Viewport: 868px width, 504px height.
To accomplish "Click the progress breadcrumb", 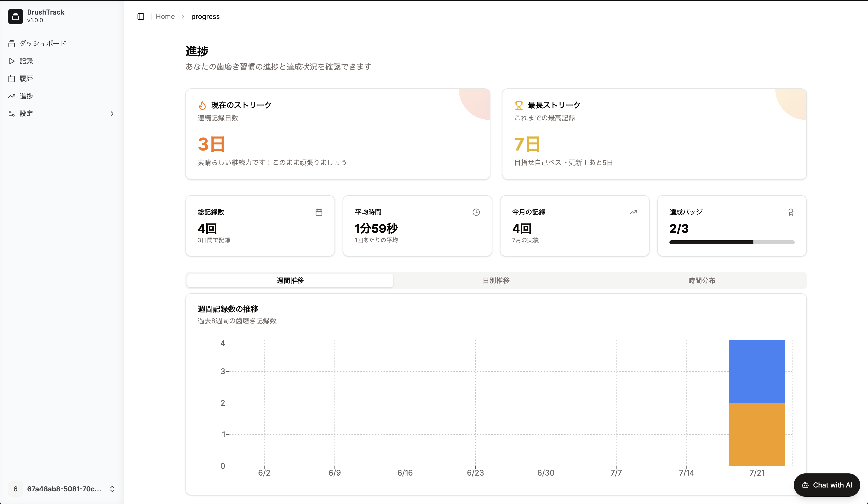I will coord(205,17).
